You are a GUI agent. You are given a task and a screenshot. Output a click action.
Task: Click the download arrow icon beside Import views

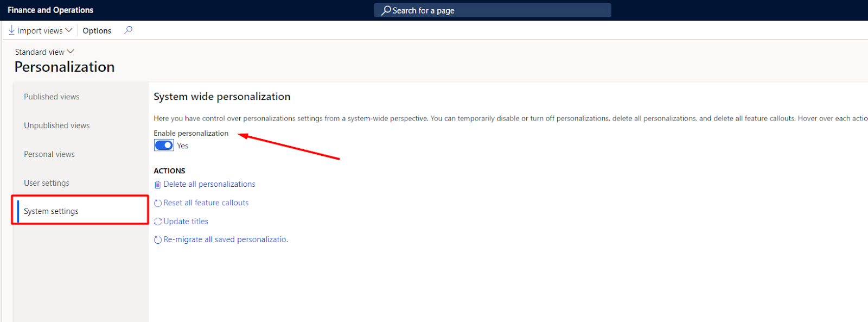[11, 30]
